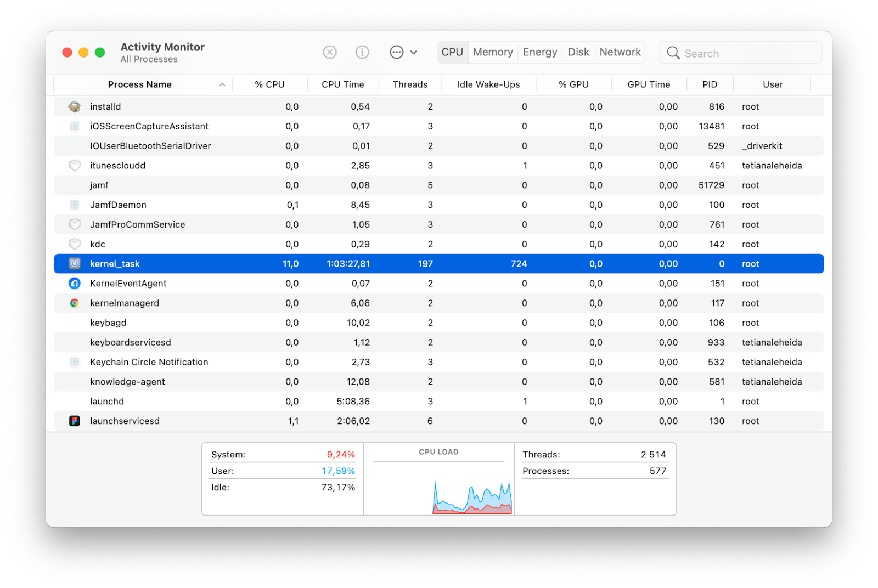This screenshot has width=878, height=588.
Task: Click the Chrome icon beside kernelmanagerd
Action: point(75,303)
